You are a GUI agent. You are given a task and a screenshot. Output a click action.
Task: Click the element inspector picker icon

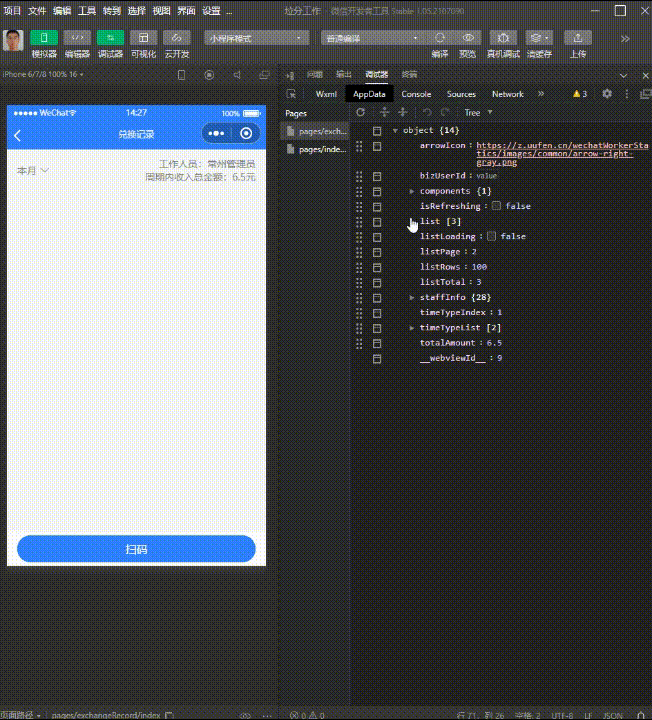tap(291, 94)
